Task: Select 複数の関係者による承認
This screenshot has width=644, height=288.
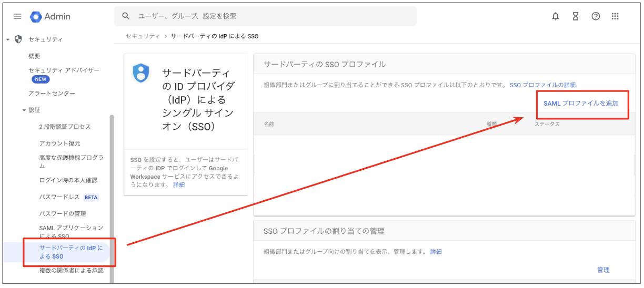Action: point(71,271)
